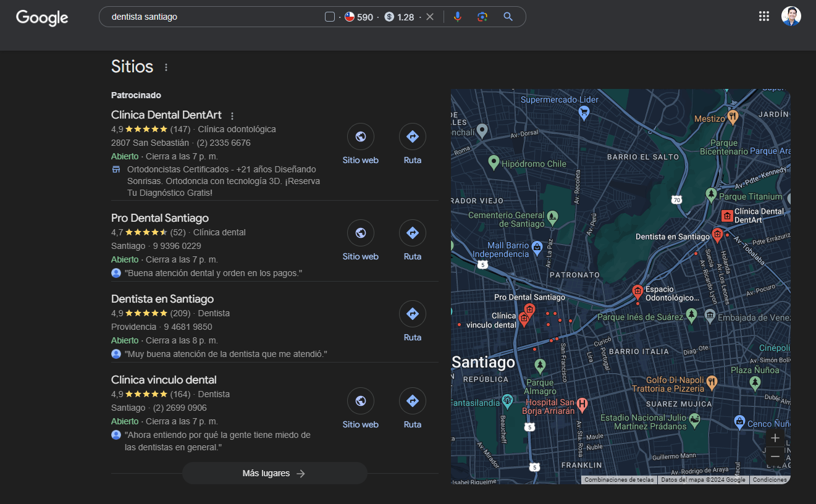Click the Más lugares button
Viewport: 816px width, 504px height.
coord(274,473)
